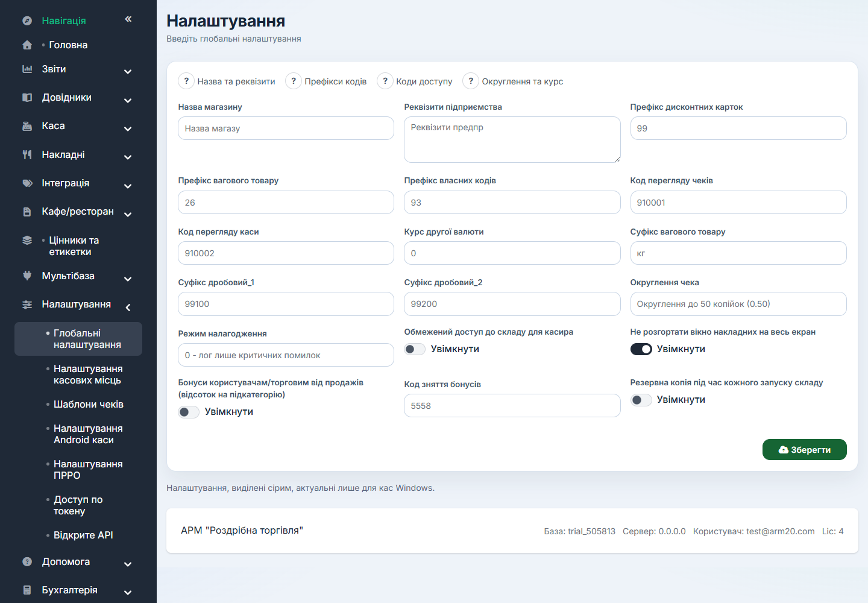Click the help question mark before Префікси кодів
The height and width of the screenshot is (603, 868).
click(x=294, y=81)
